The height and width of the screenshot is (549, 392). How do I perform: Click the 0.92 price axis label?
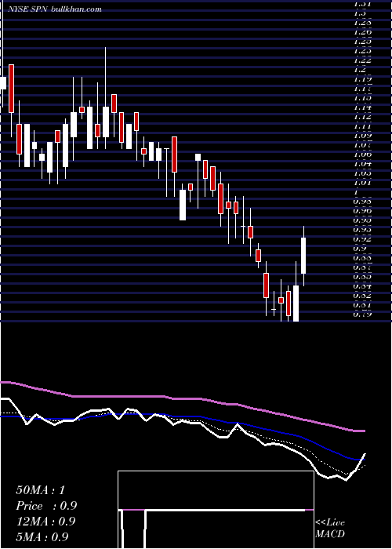coord(362,238)
